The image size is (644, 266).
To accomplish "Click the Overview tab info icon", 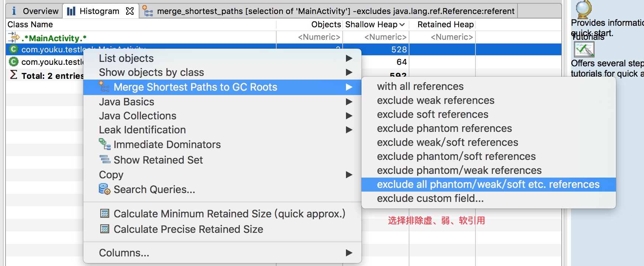I will (14, 11).
